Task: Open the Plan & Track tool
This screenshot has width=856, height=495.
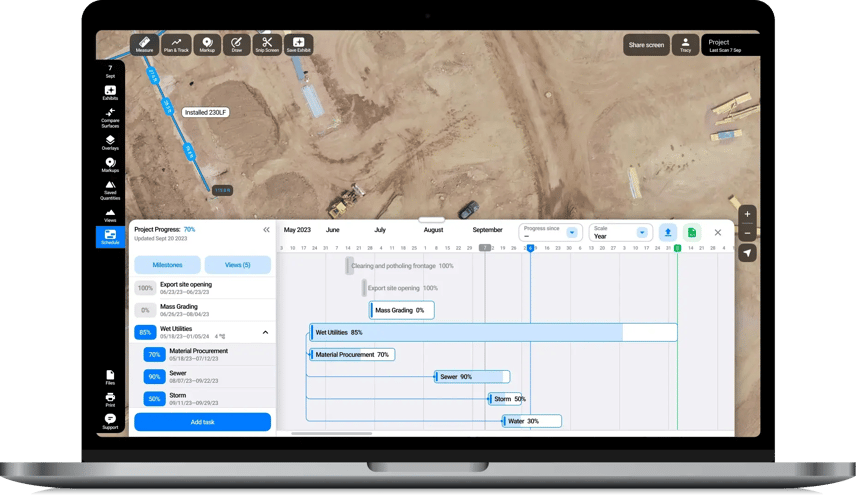Action: click(176, 44)
